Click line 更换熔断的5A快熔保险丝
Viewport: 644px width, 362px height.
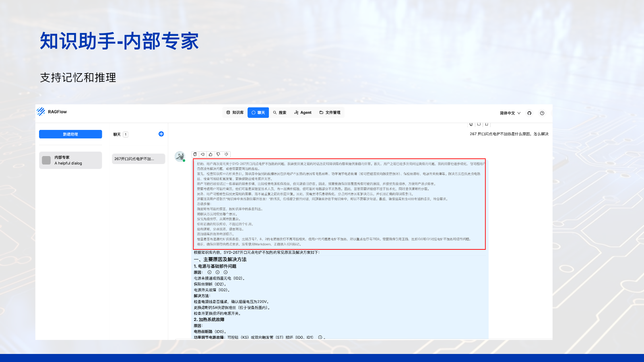(232, 308)
